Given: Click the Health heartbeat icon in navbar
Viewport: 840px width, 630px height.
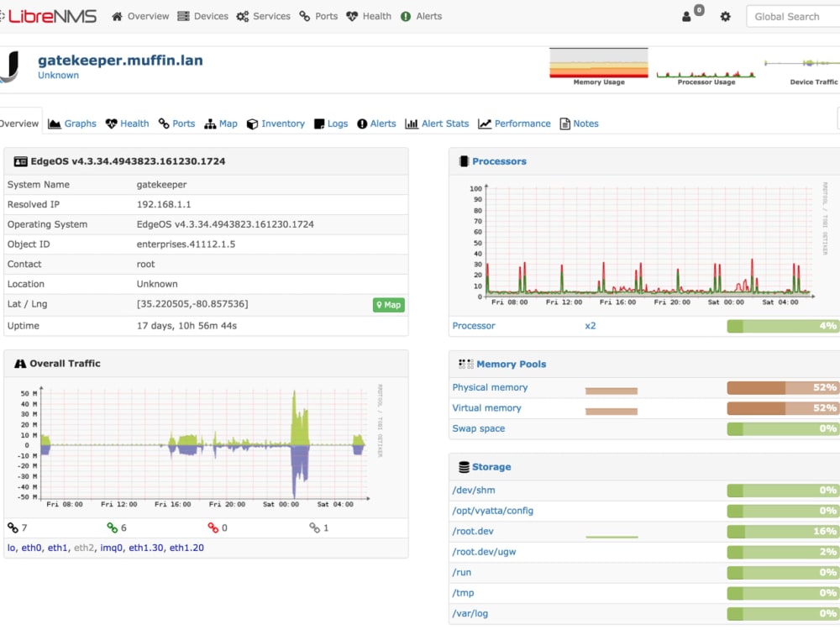Looking at the screenshot, I should tap(352, 17).
